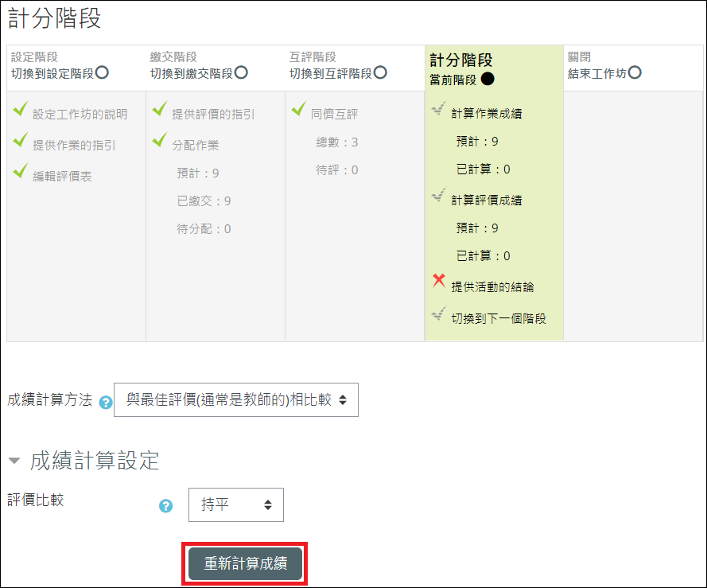The height and width of the screenshot is (588, 707).
Task: Click the 繳交階段 phase heading
Action: 173,56
